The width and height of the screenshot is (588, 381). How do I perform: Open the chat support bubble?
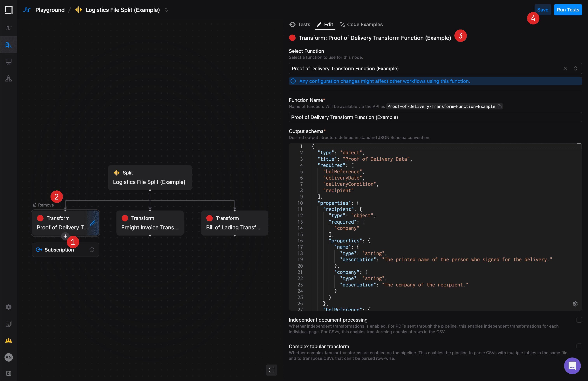572,366
